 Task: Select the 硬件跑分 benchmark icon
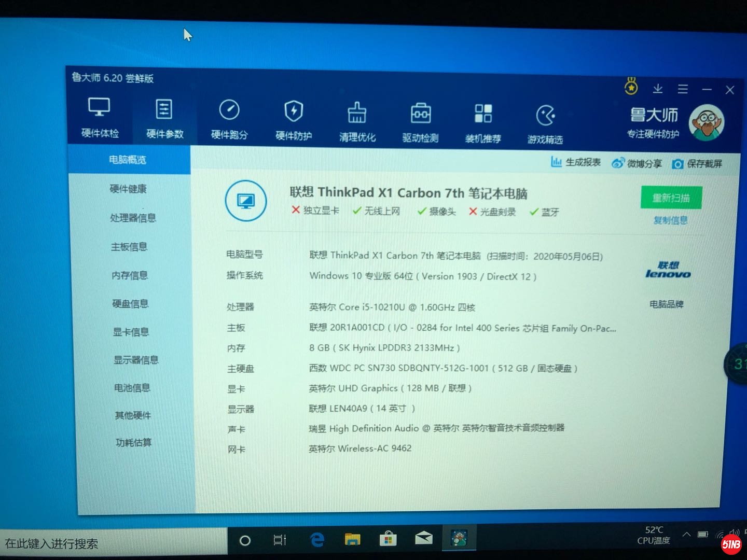(x=229, y=119)
